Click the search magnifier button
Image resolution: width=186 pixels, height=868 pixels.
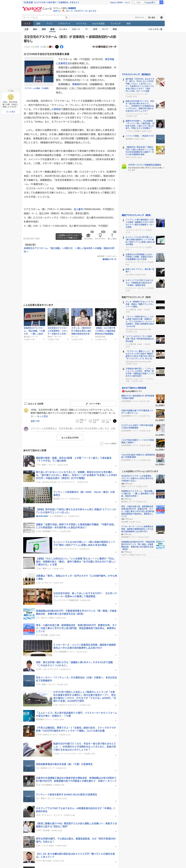pos(66,18)
